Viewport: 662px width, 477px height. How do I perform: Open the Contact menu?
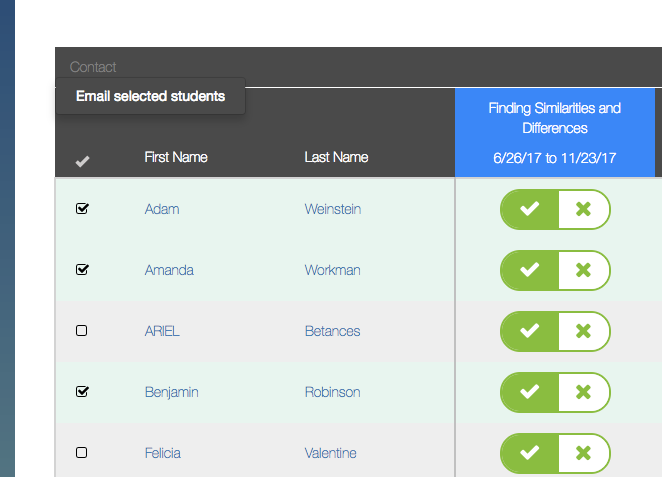pos(93,67)
